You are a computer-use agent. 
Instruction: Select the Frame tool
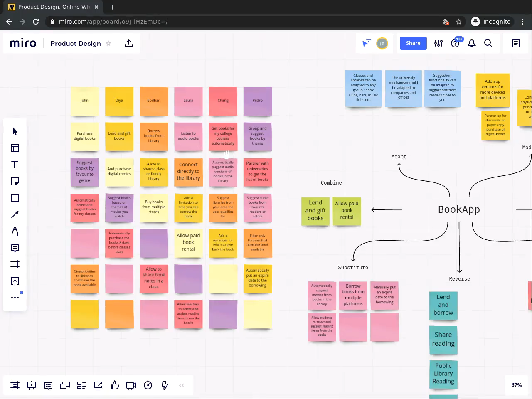15,265
